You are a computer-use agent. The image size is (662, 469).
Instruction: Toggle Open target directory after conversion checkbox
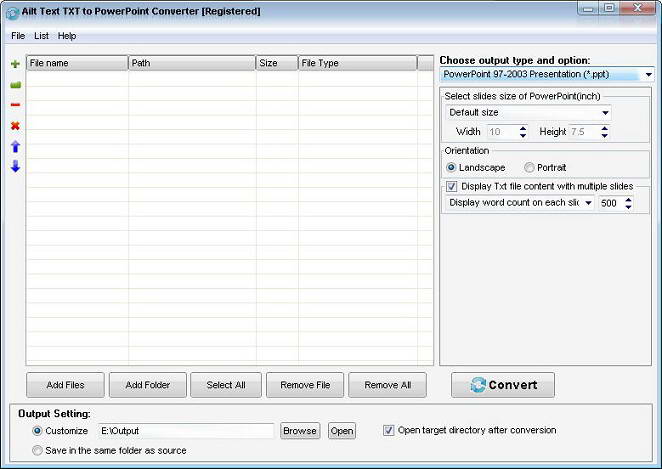tap(388, 430)
